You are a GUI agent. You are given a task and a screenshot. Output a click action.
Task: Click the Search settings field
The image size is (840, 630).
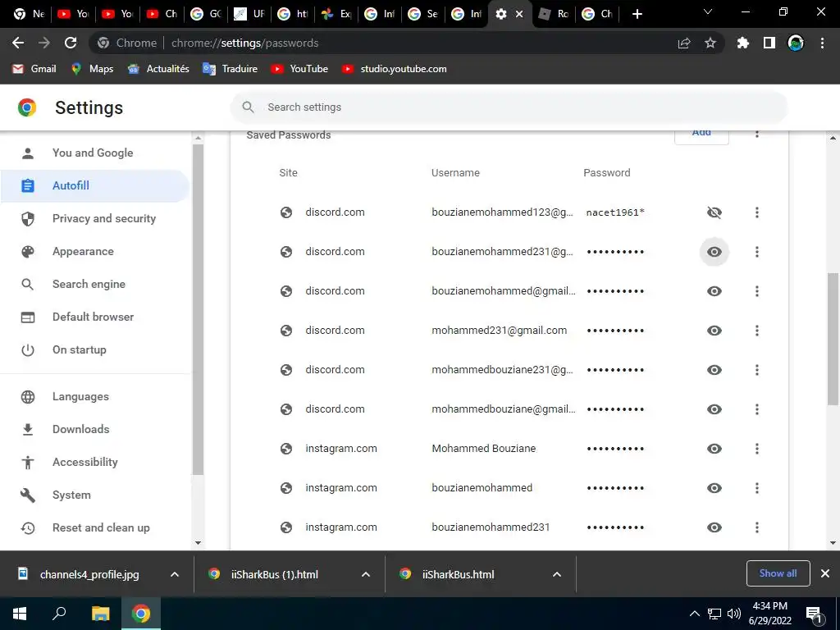click(509, 107)
